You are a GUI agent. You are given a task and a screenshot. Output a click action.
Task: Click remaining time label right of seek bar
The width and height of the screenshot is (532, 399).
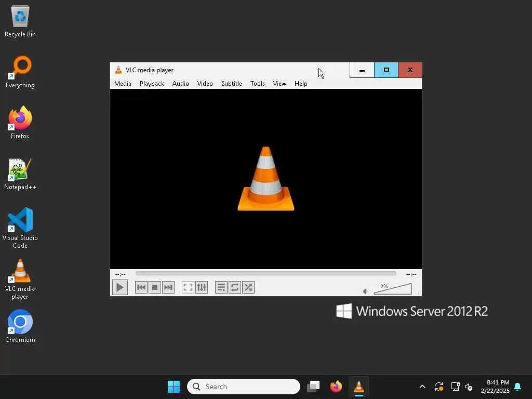coord(411,274)
